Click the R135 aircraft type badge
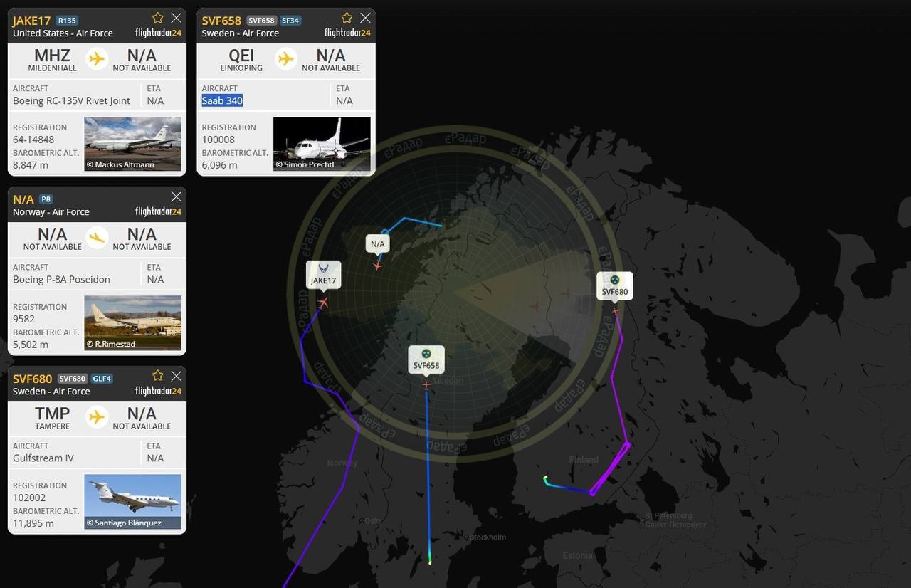The width and height of the screenshot is (911, 588). click(67, 21)
